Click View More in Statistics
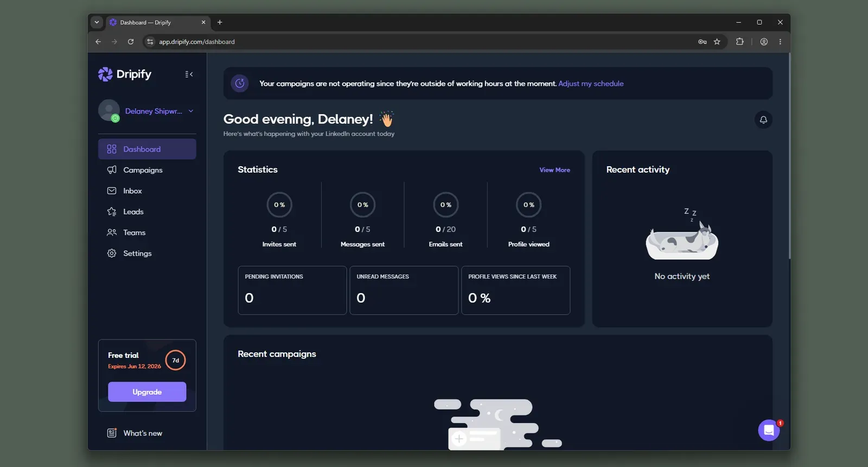Image resolution: width=868 pixels, height=467 pixels. click(554, 170)
